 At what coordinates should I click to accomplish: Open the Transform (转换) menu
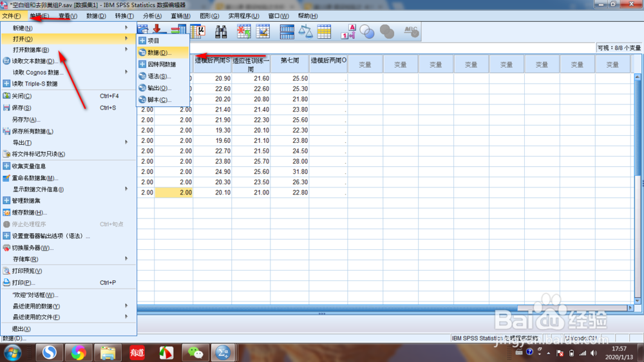124,16
